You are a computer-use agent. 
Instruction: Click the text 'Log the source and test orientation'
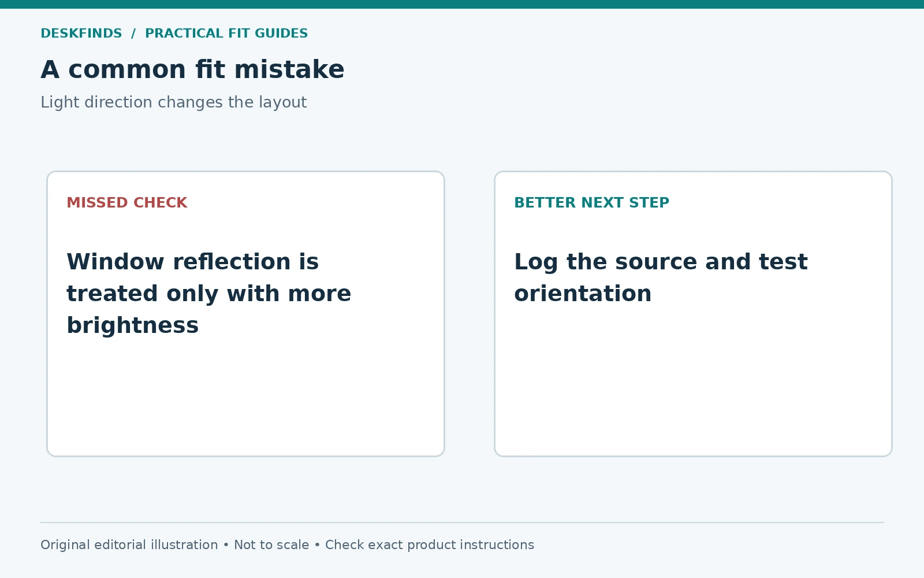(x=661, y=277)
